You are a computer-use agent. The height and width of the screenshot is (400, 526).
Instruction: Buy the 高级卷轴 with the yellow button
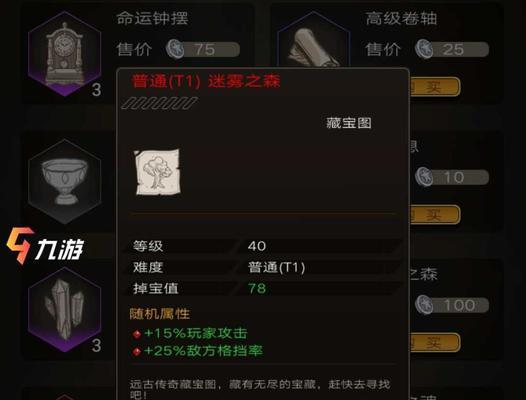click(x=435, y=87)
